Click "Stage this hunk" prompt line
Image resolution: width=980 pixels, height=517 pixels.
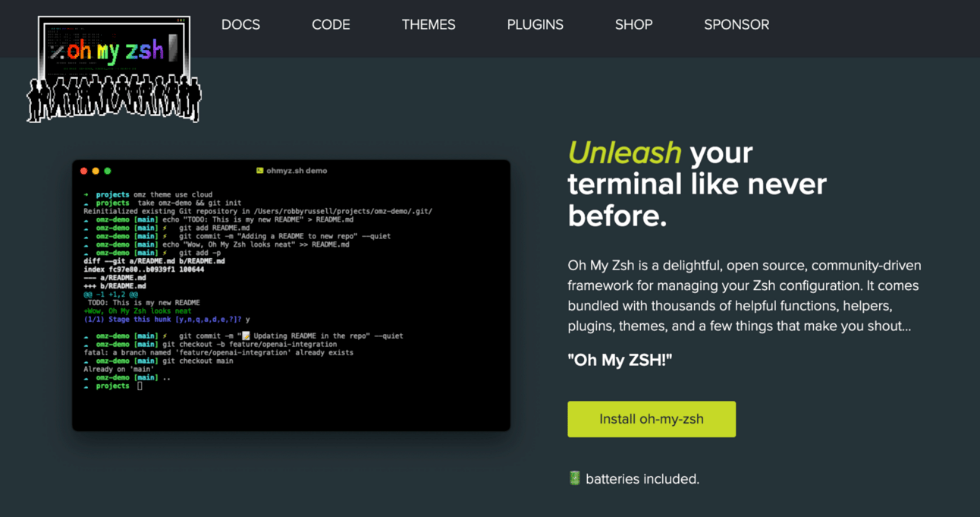pos(166,320)
